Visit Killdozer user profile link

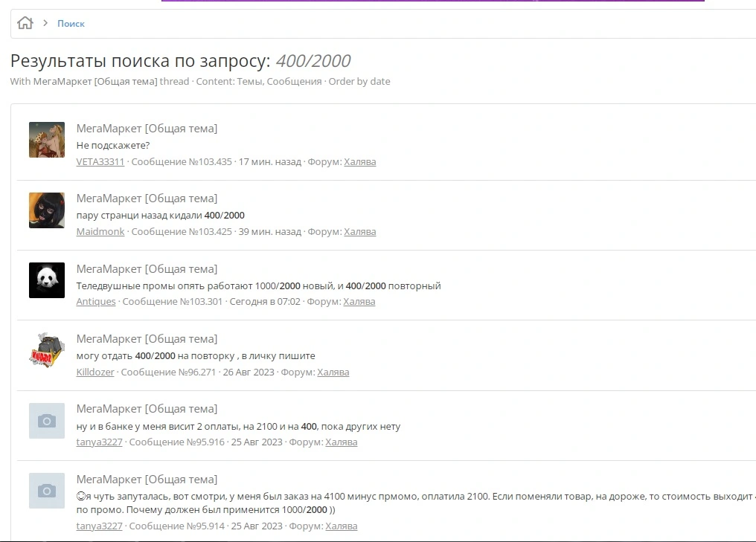(x=95, y=372)
